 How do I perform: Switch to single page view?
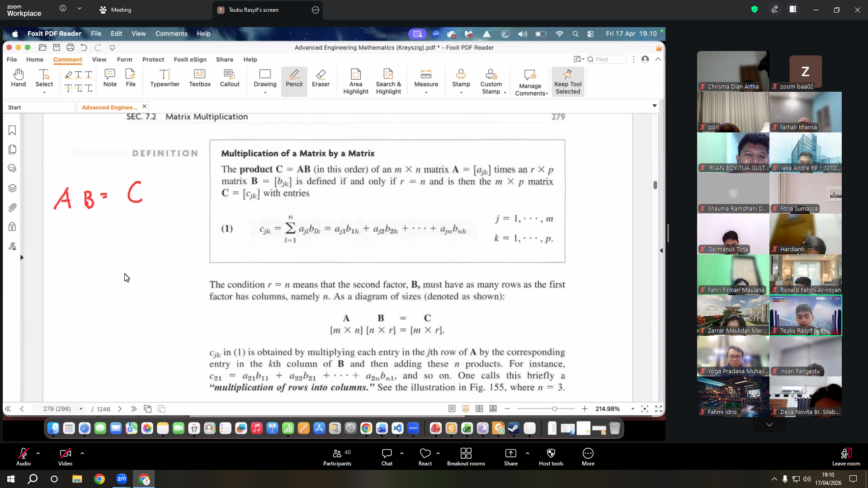pos(452,409)
